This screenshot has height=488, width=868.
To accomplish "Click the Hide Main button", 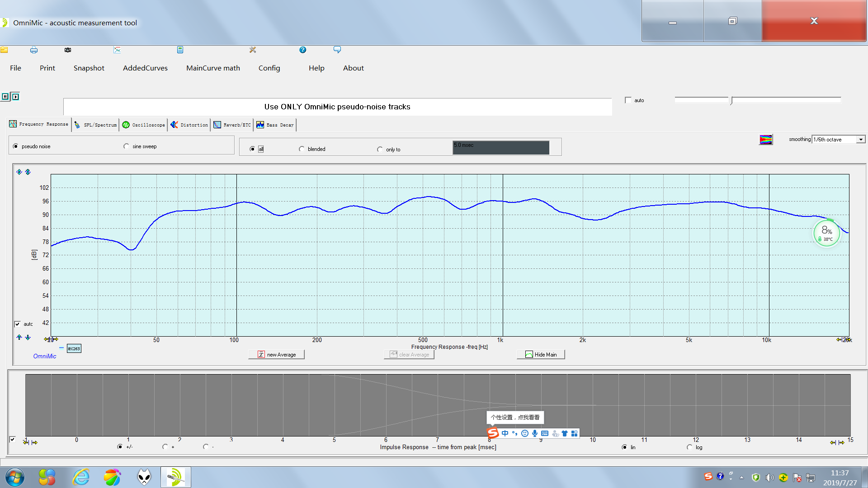I will (x=541, y=355).
